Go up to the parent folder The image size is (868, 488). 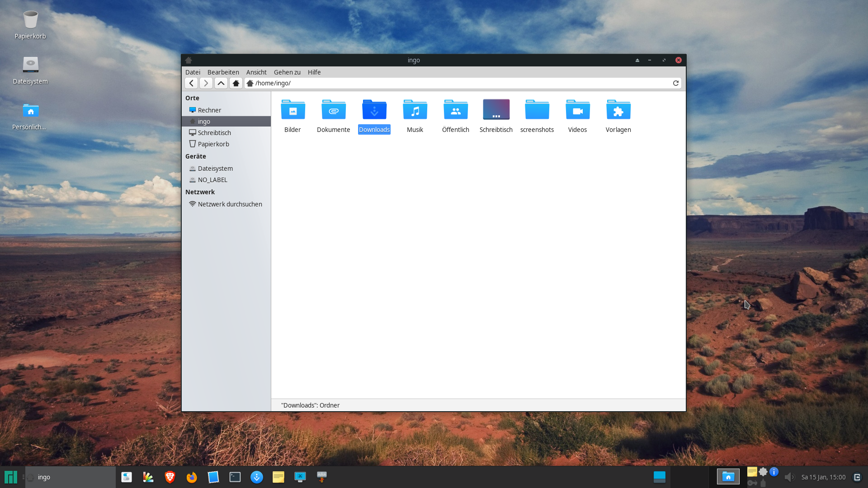coord(221,83)
